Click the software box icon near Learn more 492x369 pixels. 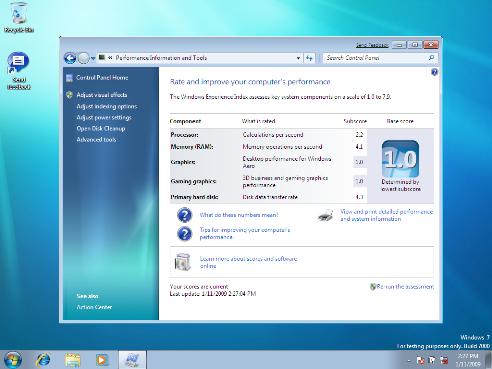183,262
